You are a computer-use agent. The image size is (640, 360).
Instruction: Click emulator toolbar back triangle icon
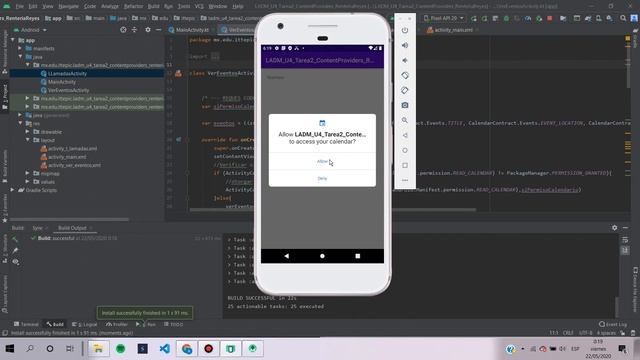(x=404, y=135)
